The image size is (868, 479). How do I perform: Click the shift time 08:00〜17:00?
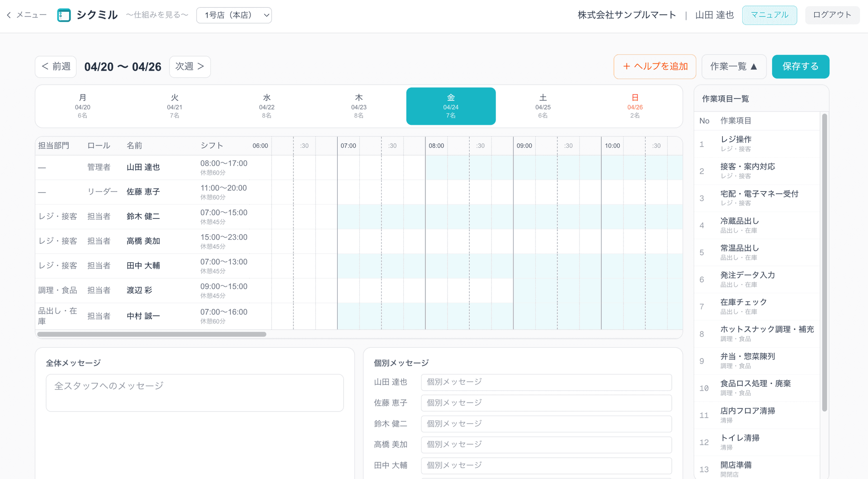coord(224,163)
